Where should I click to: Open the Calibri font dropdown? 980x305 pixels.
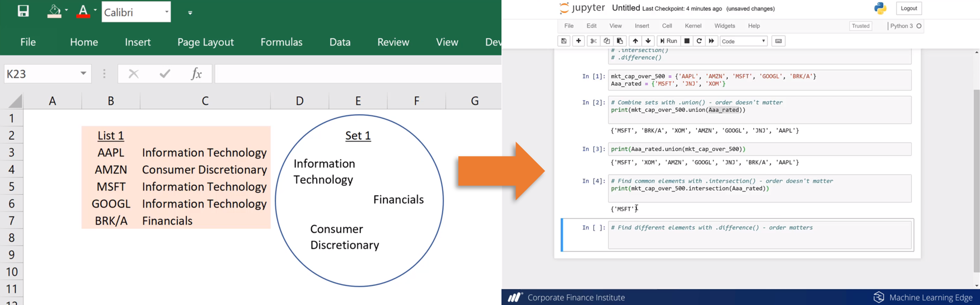click(x=167, y=12)
